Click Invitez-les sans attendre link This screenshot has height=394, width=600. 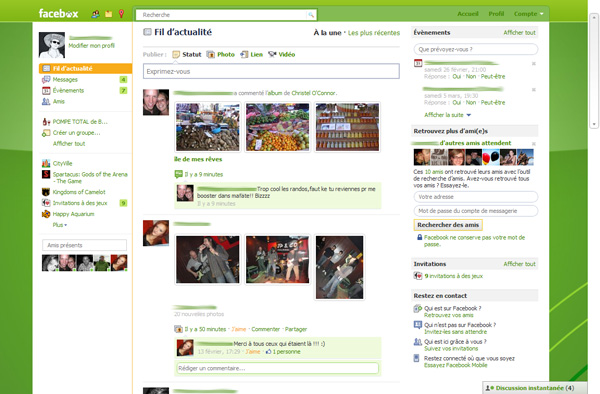point(455,332)
